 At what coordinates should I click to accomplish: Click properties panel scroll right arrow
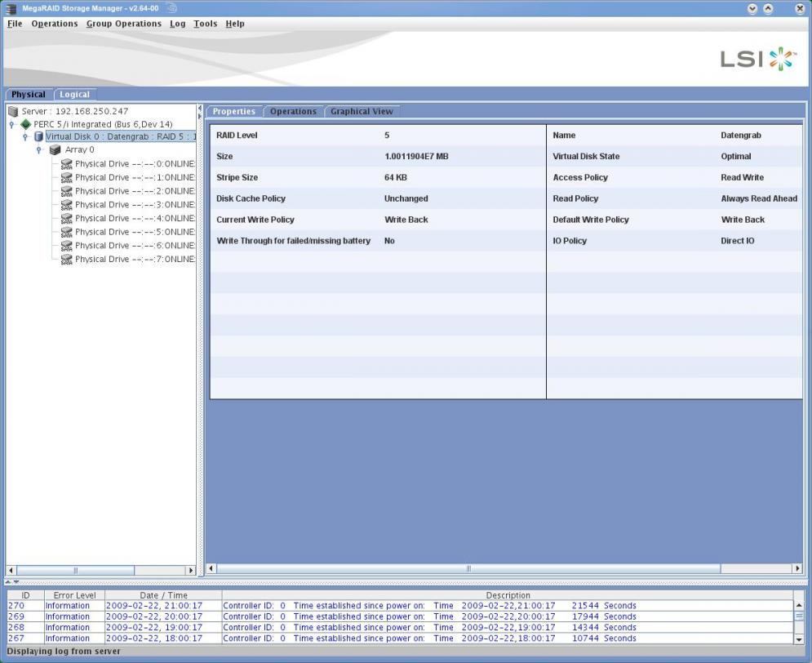797,568
